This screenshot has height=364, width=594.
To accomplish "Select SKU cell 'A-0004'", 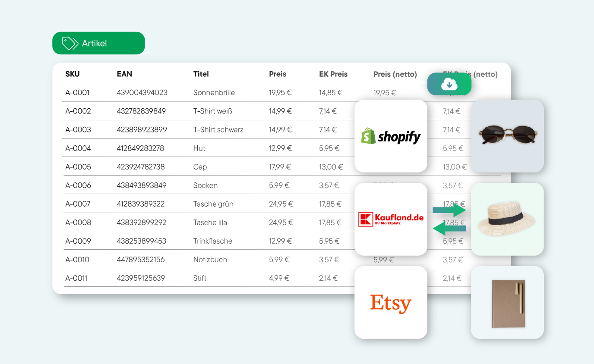I will pyautogui.click(x=78, y=148).
